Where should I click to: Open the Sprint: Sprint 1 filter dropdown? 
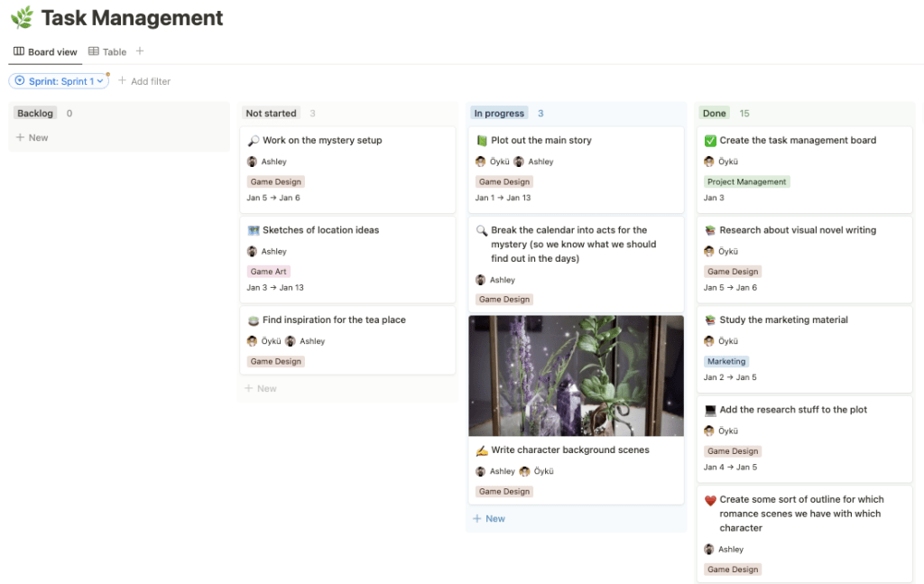point(59,80)
